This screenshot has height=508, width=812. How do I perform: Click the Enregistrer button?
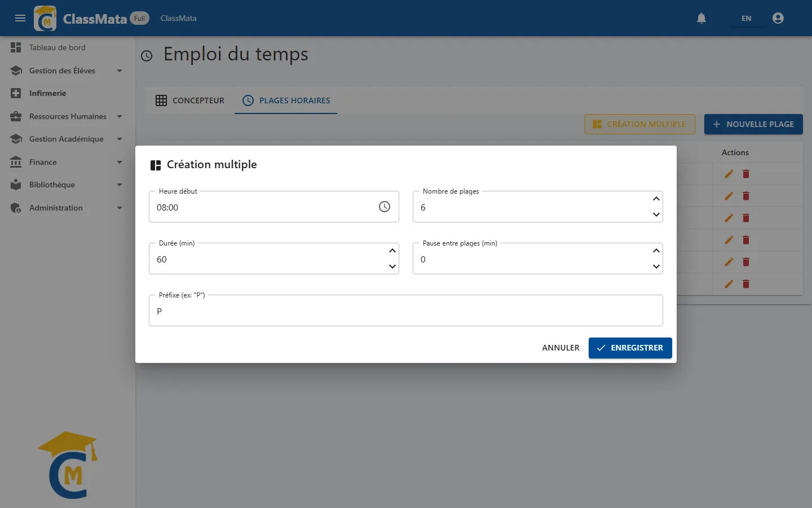pyautogui.click(x=630, y=348)
